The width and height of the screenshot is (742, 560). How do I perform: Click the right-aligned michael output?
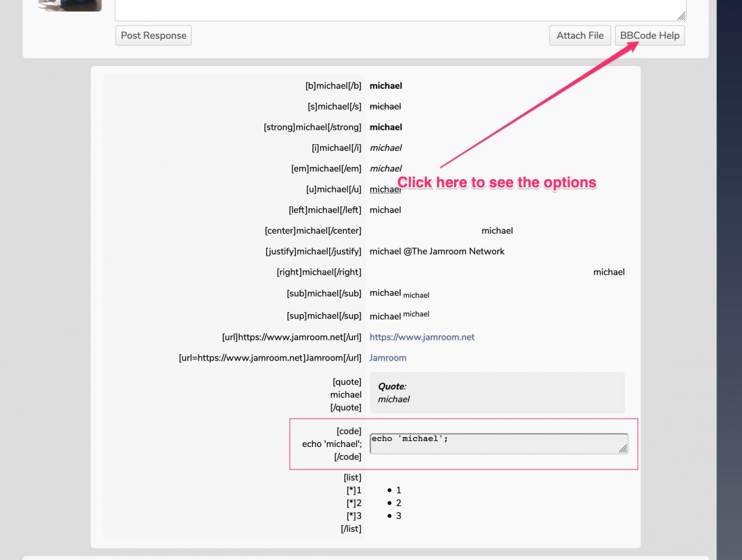609,272
